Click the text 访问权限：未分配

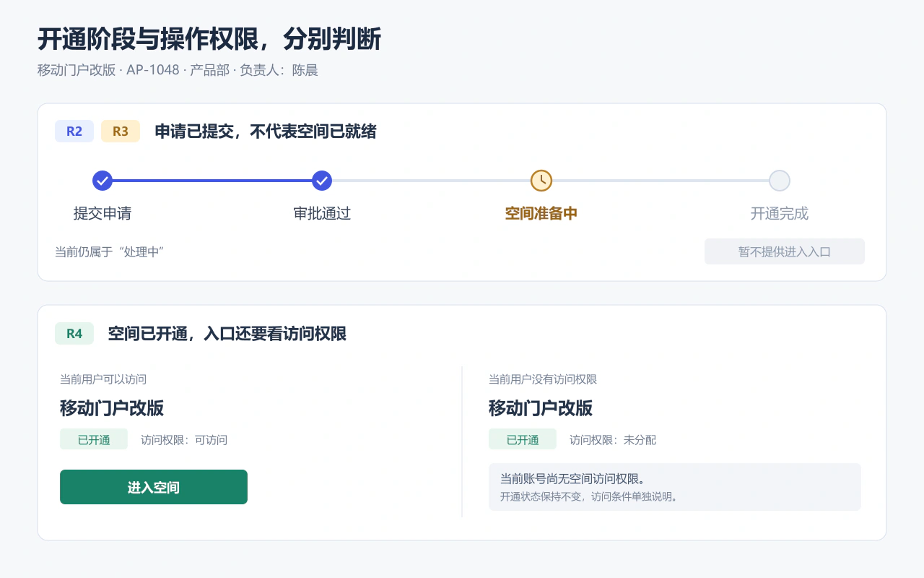613,439
